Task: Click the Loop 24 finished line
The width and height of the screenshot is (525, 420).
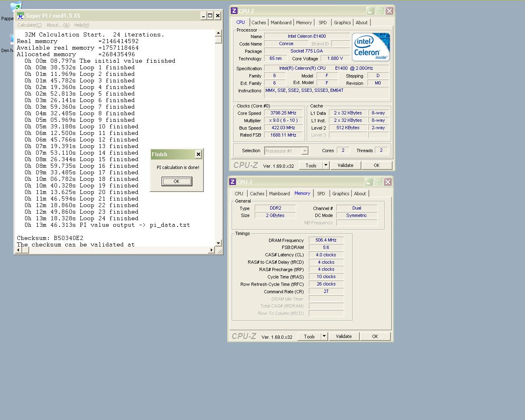Action: point(81,218)
